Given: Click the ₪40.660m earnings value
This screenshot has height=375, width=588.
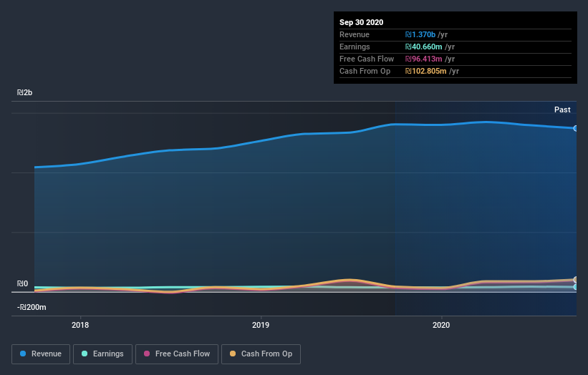Looking at the screenshot, I should (x=423, y=47).
